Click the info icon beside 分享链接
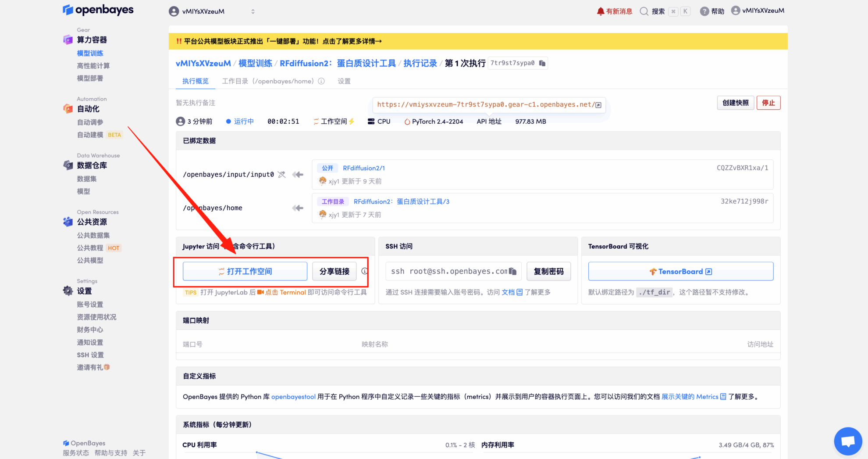Viewport: 868px width, 459px height. [364, 271]
